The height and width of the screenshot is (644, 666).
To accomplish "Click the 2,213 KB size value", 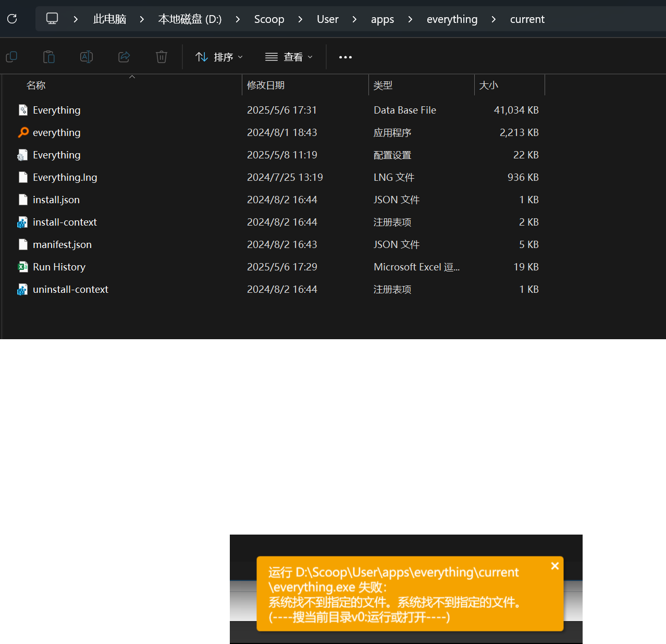I will click(x=519, y=132).
